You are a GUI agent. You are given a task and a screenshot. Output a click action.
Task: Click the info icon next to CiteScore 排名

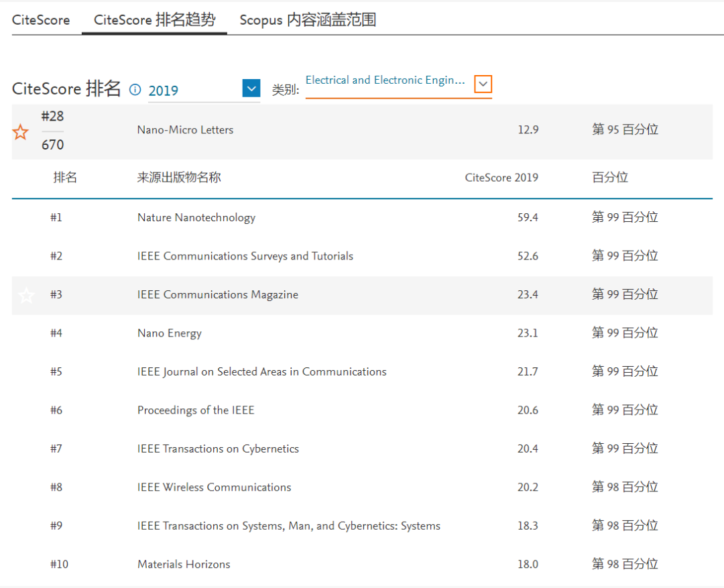pos(135,90)
